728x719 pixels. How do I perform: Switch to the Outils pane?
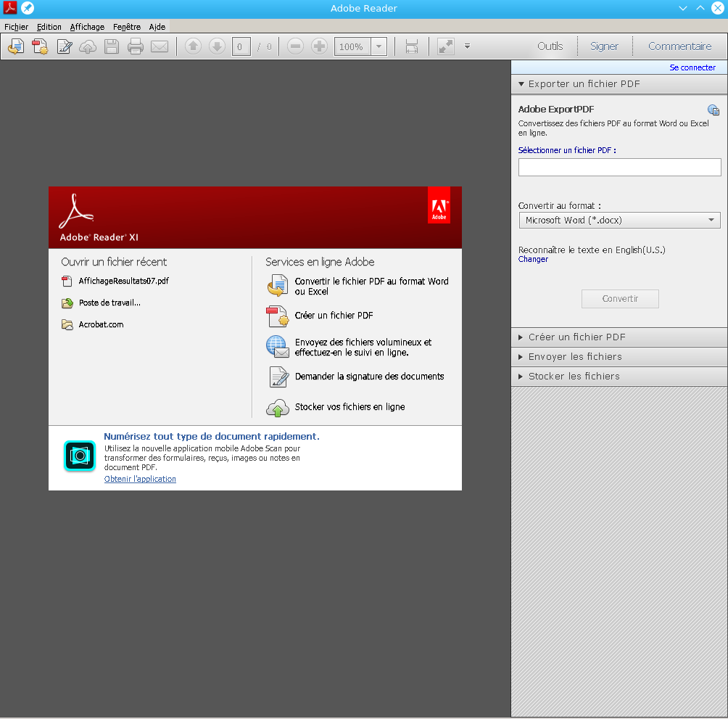[x=550, y=46]
